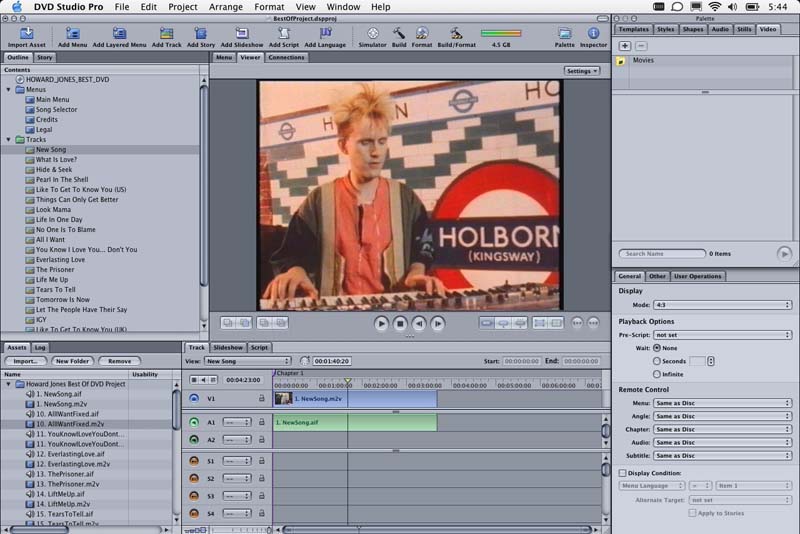Click the lock icon on track V1

tap(262, 398)
